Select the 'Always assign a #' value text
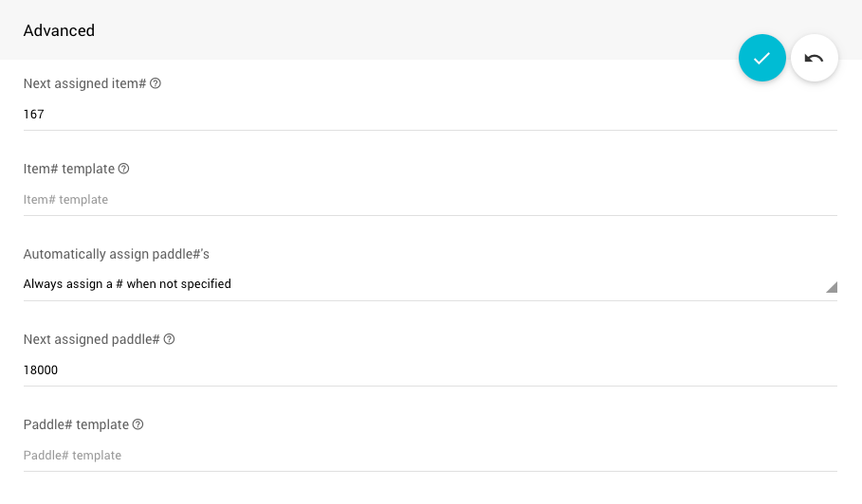862x504 pixels. tap(127, 284)
